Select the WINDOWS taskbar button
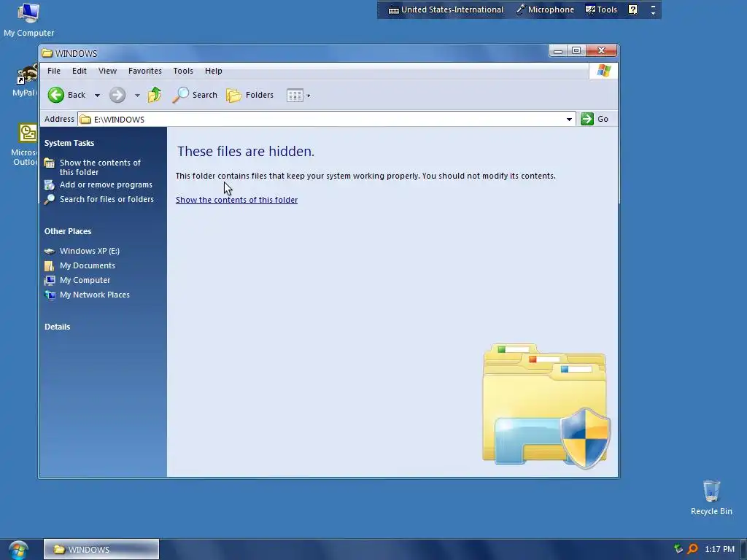 pyautogui.click(x=101, y=550)
